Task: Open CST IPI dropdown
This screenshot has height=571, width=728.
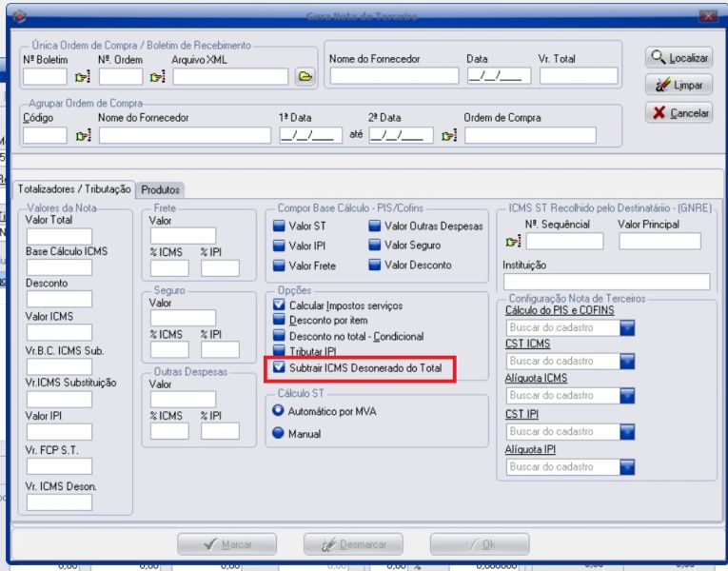Action: (x=627, y=432)
